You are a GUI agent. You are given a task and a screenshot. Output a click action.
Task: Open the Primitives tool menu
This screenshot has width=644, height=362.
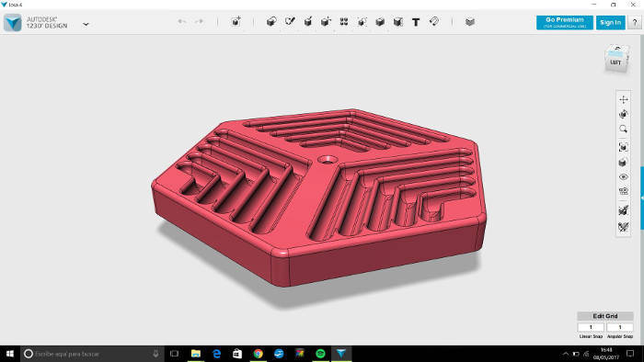tap(271, 21)
